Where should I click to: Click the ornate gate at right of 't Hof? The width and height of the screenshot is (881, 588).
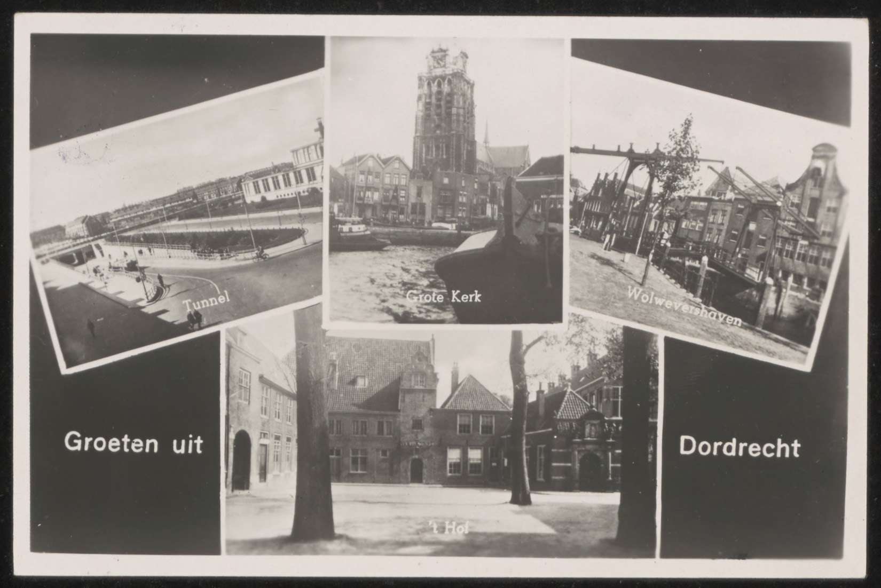tap(590, 454)
